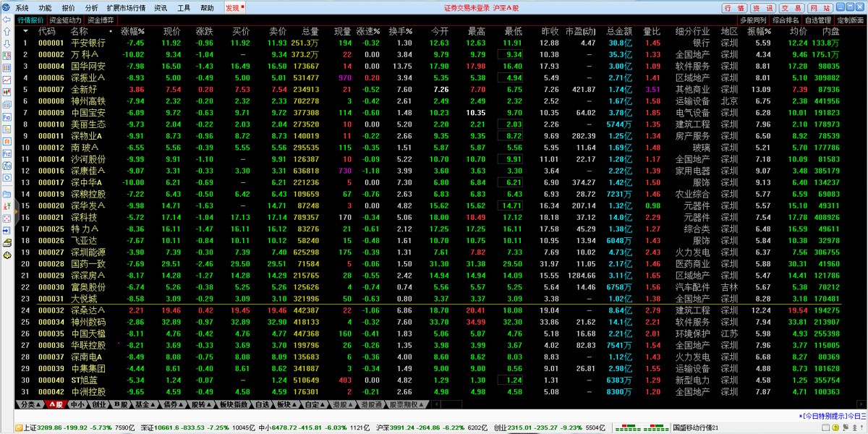Click the orange icon beside 上证 in status bar
The height and width of the screenshot is (434, 868).
pos(18,427)
